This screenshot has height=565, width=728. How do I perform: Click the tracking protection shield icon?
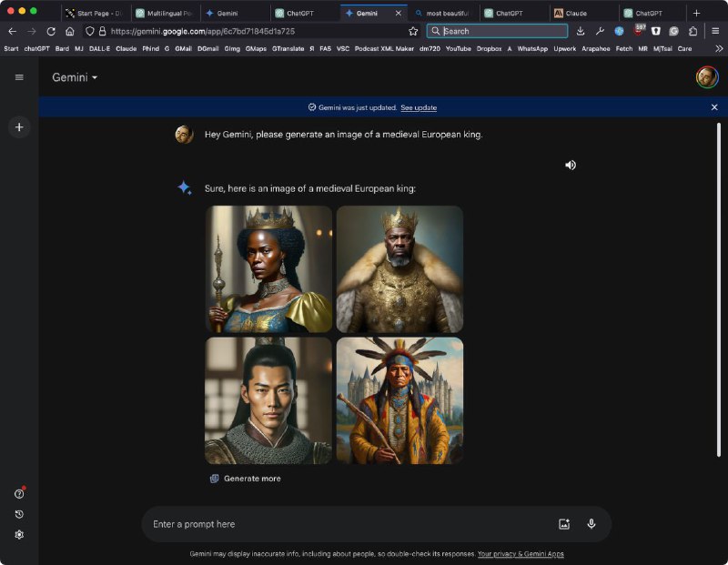[89, 31]
